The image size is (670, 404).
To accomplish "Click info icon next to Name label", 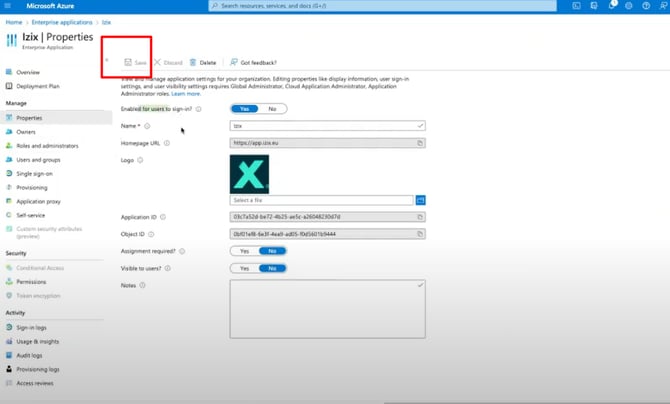I will pyautogui.click(x=147, y=126).
